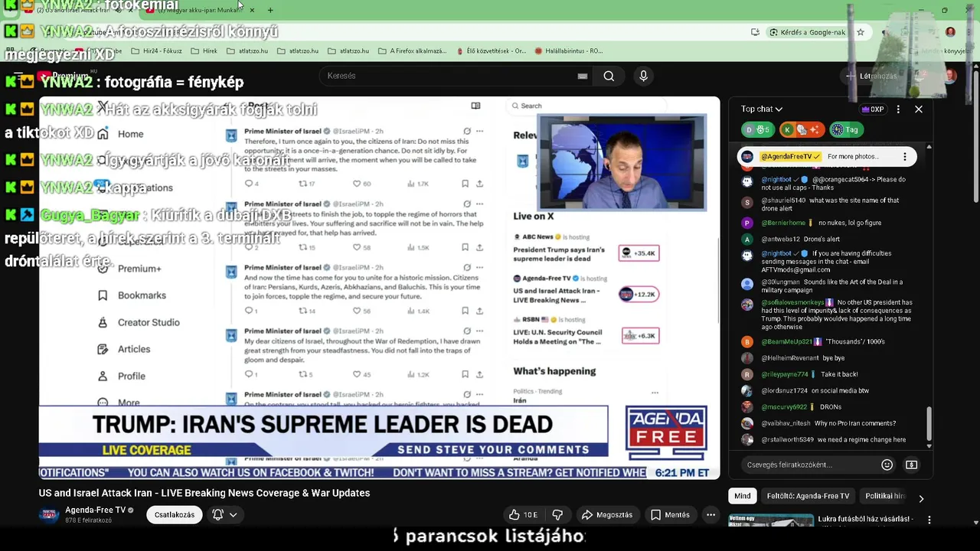Open notification bell dropdown for channel
Viewport: 980px width, 551px height.
(224, 515)
